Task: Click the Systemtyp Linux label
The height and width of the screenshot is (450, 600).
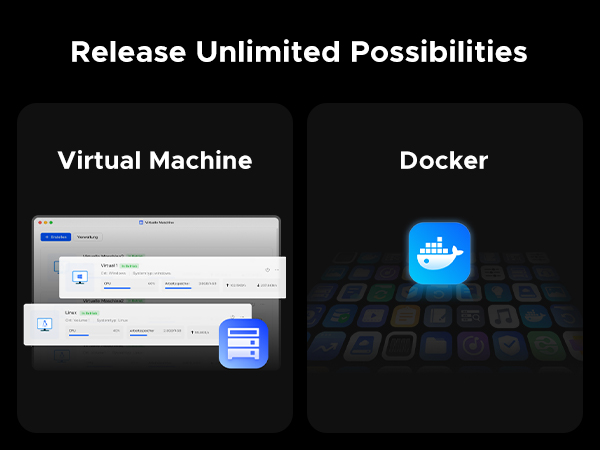Action: 112,320
